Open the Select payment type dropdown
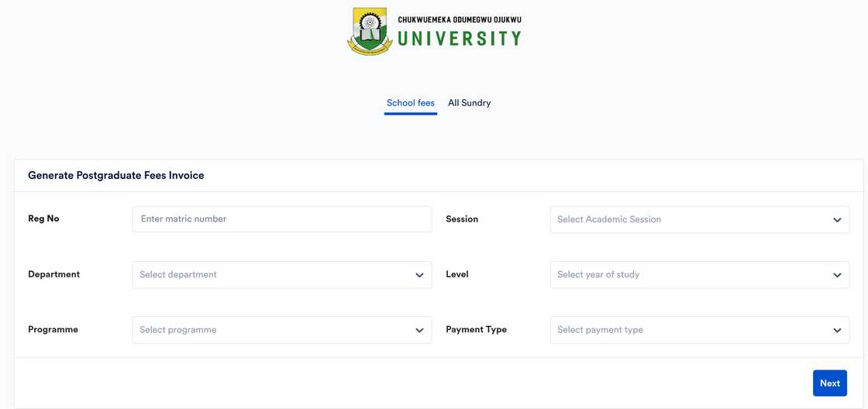Viewport: 868px width, 409px height. (700, 330)
